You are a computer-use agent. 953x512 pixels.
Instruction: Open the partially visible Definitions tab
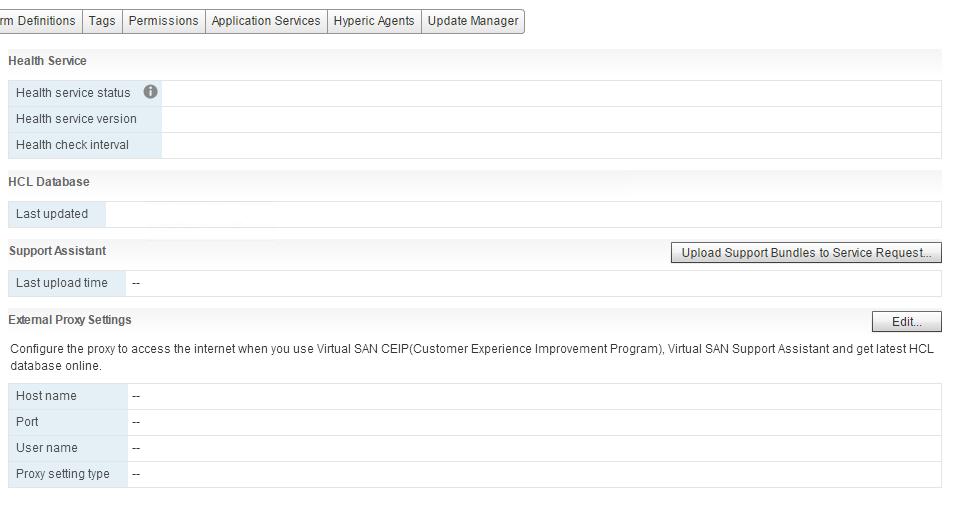point(41,21)
